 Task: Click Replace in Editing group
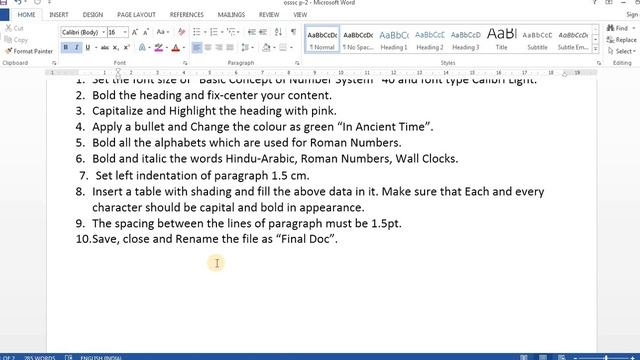[x=621, y=40]
